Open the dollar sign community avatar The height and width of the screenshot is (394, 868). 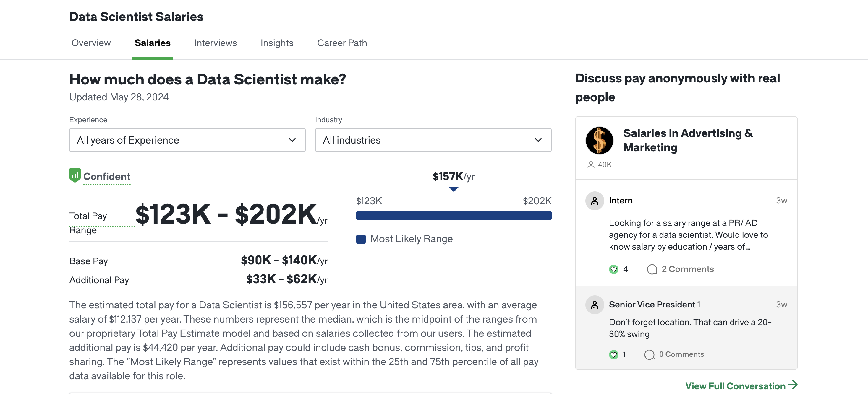click(x=599, y=141)
